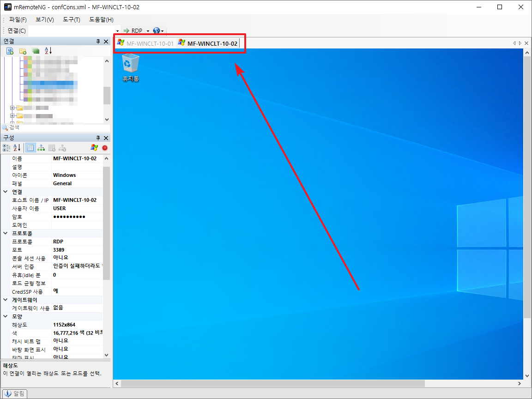Image resolution: width=532 pixels, height=399 pixels.
Task: Close the 구성 panel
Action: [x=106, y=138]
